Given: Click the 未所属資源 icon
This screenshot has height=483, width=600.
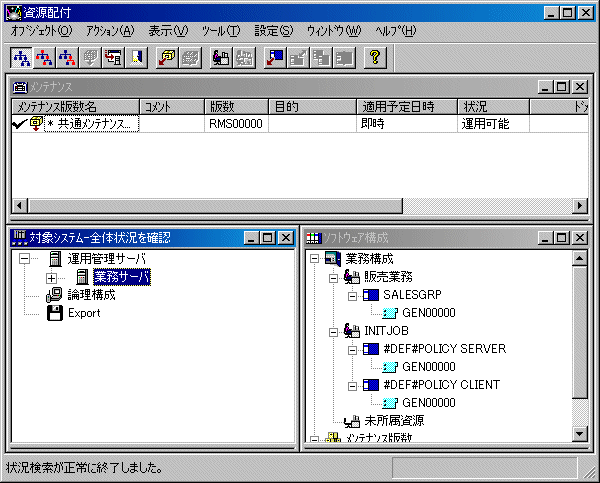Looking at the screenshot, I should click(352, 421).
